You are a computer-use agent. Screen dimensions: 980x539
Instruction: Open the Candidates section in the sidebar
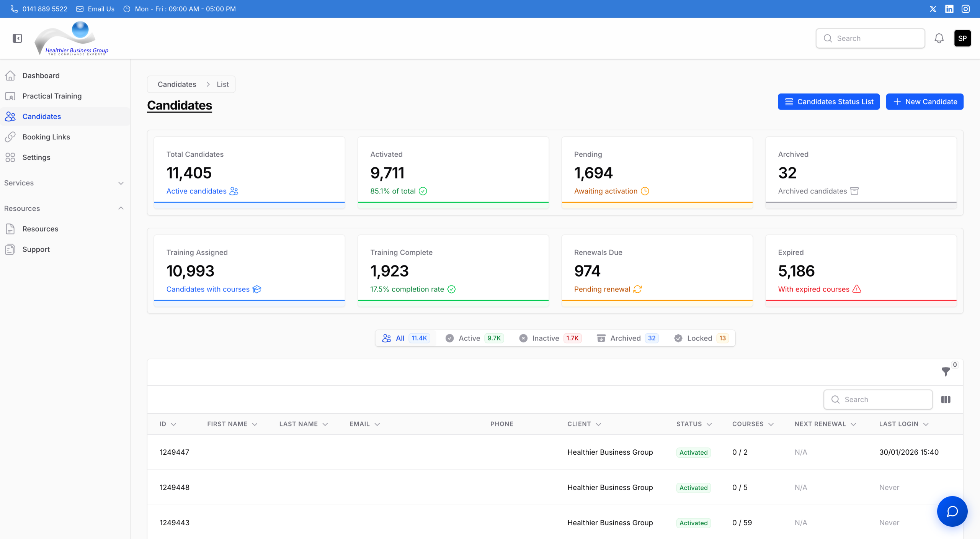tap(41, 116)
